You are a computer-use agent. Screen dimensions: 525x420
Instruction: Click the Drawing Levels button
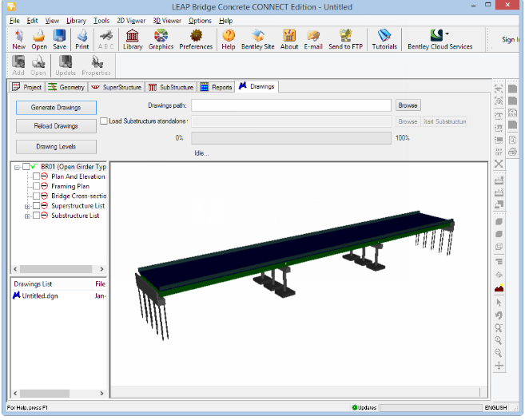tap(56, 147)
